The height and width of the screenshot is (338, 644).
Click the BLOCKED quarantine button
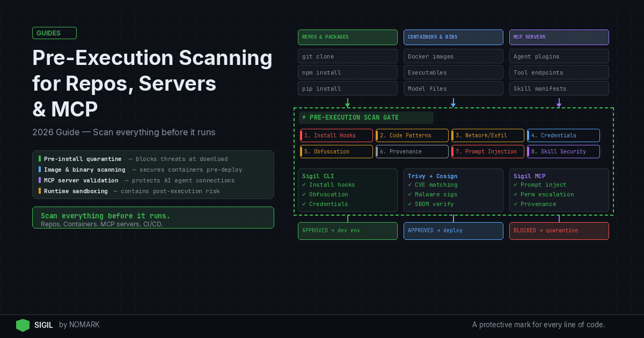click(559, 230)
